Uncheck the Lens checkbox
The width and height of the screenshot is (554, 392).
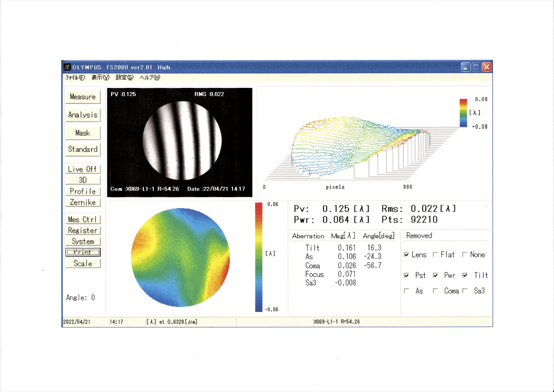407,255
